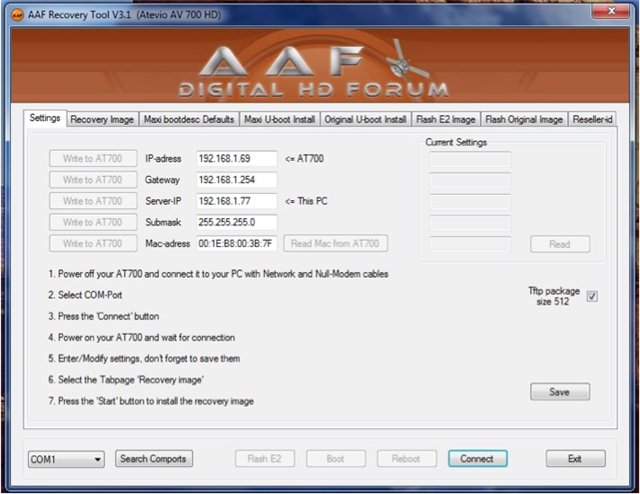640x494 pixels.
Task: Go to the Maxi U-boot Install tab
Action: coord(280,119)
